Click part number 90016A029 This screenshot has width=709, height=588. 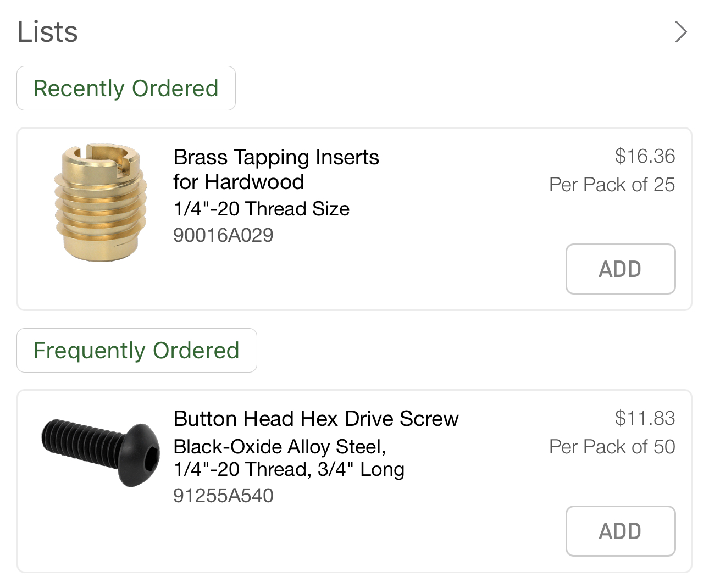point(223,235)
